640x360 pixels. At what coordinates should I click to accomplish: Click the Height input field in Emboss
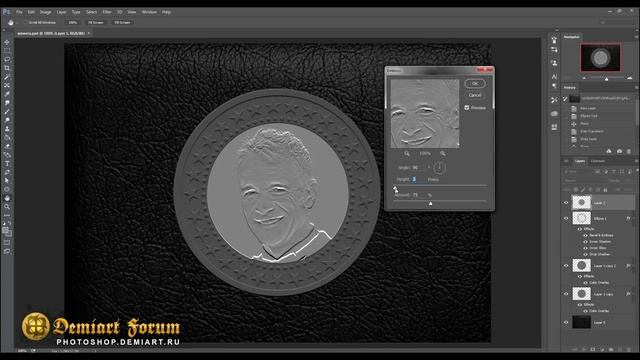tap(418, 179)
